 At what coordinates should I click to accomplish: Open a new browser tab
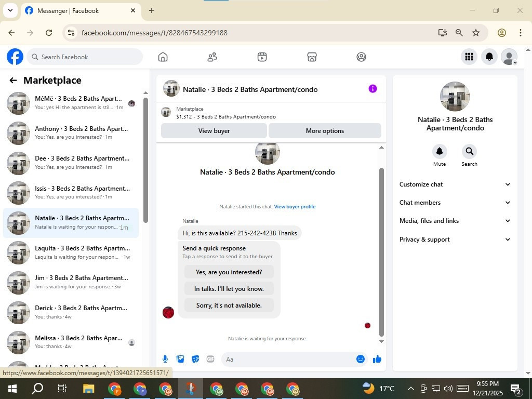(152, 10)
